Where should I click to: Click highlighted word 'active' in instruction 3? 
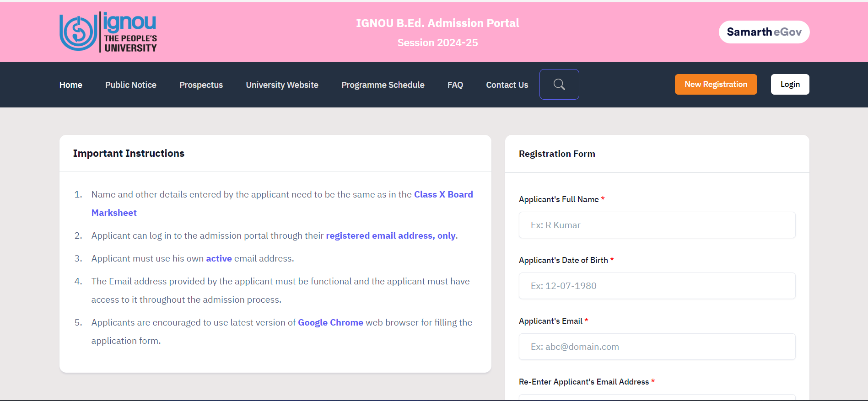[219, 258]
